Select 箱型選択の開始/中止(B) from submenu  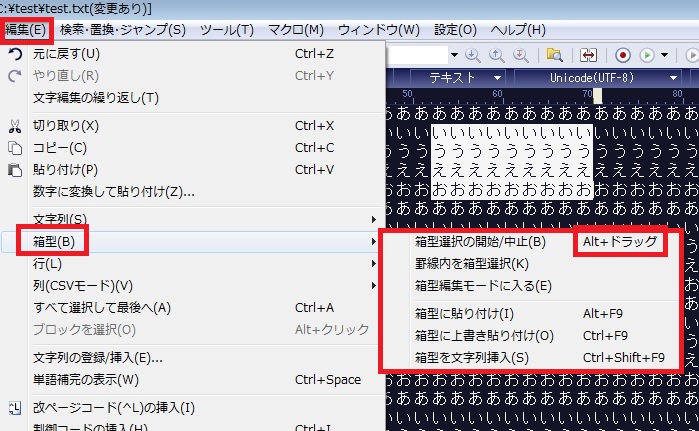480,242
